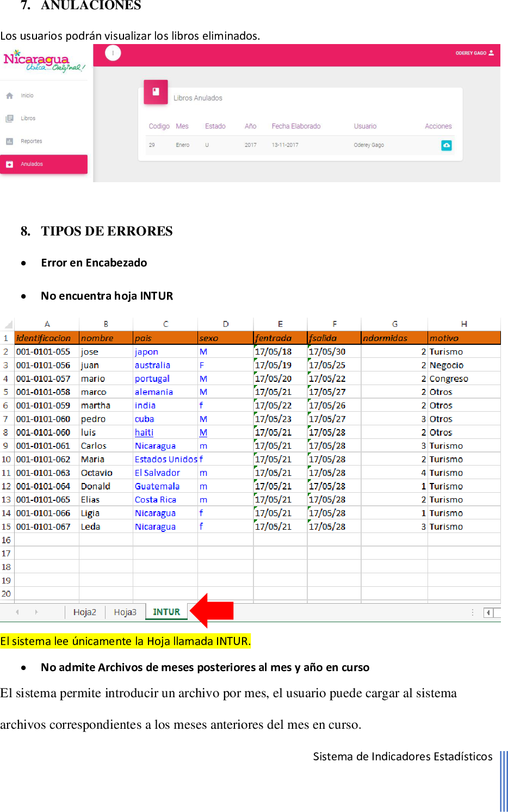Click the Libros sidebar icon
Screen dimensions: 508x812
[9, 119]
